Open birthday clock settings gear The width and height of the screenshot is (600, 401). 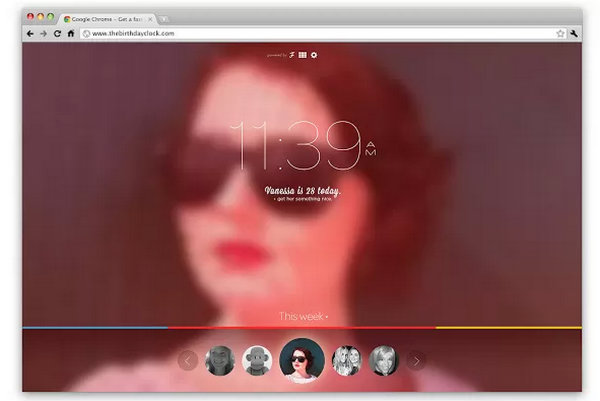point(315,55)
